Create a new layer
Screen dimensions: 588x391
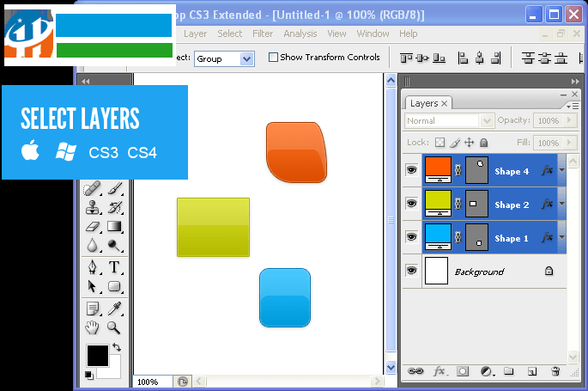click(x=532, y=371)
